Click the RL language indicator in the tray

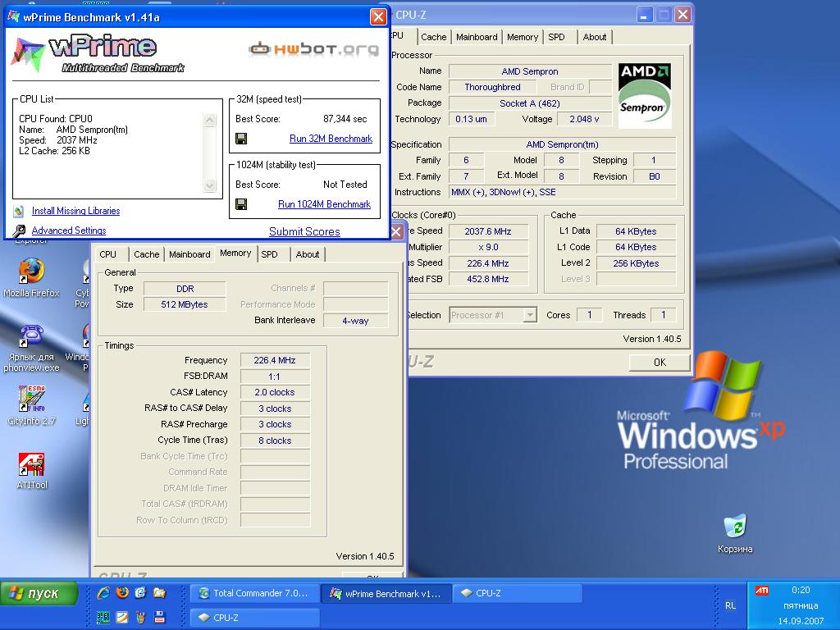click(x=730, y=605)
